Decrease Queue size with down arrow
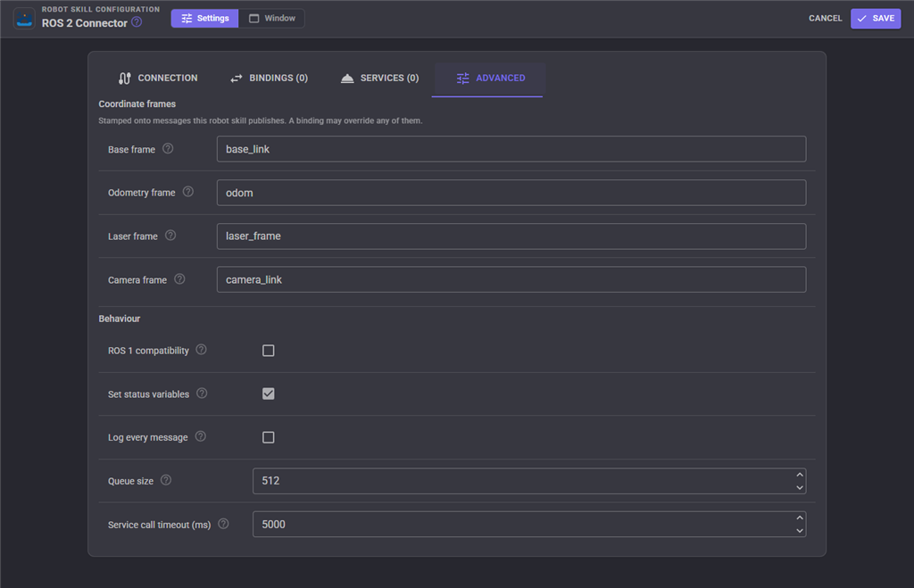 (800, 488)
